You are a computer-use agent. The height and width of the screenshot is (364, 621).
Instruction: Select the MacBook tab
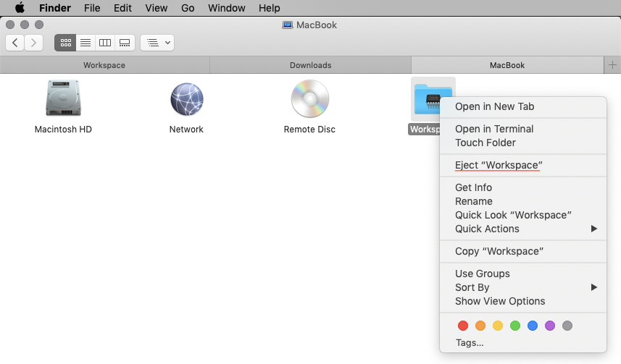507,65
